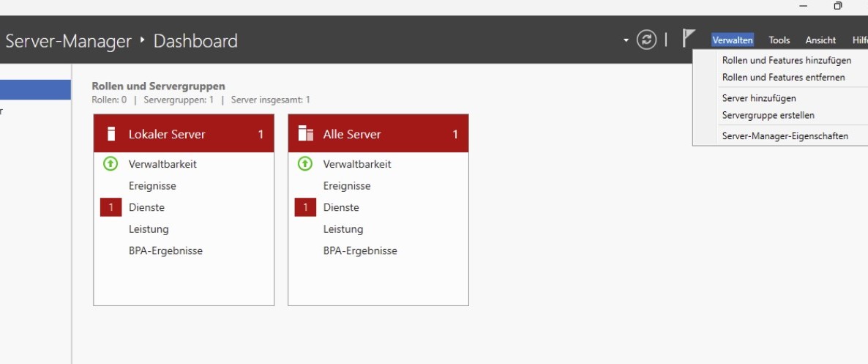
Task: Open Ereignisse under Lokaler Server
Action: [152, 186]
